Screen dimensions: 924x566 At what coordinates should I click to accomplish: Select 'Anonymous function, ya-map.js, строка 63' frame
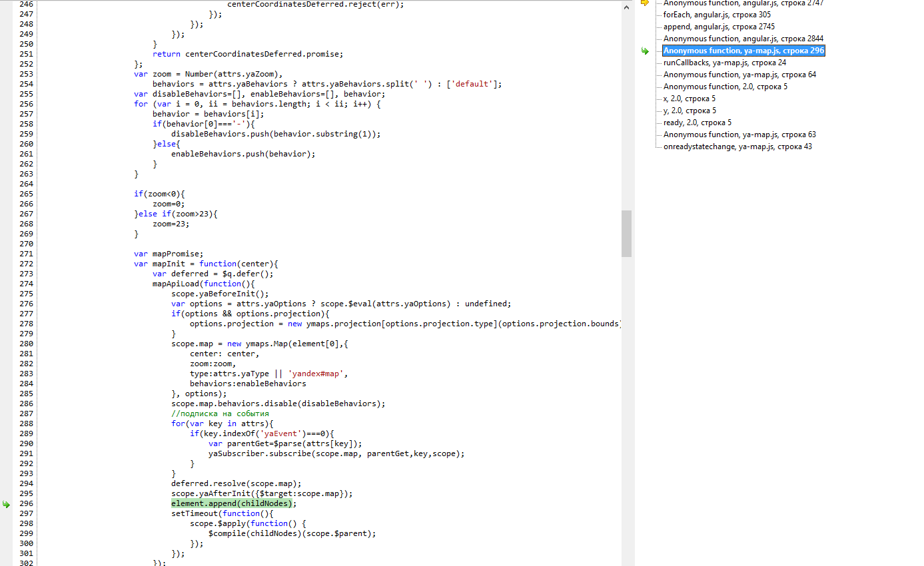(x=739, y=135)
